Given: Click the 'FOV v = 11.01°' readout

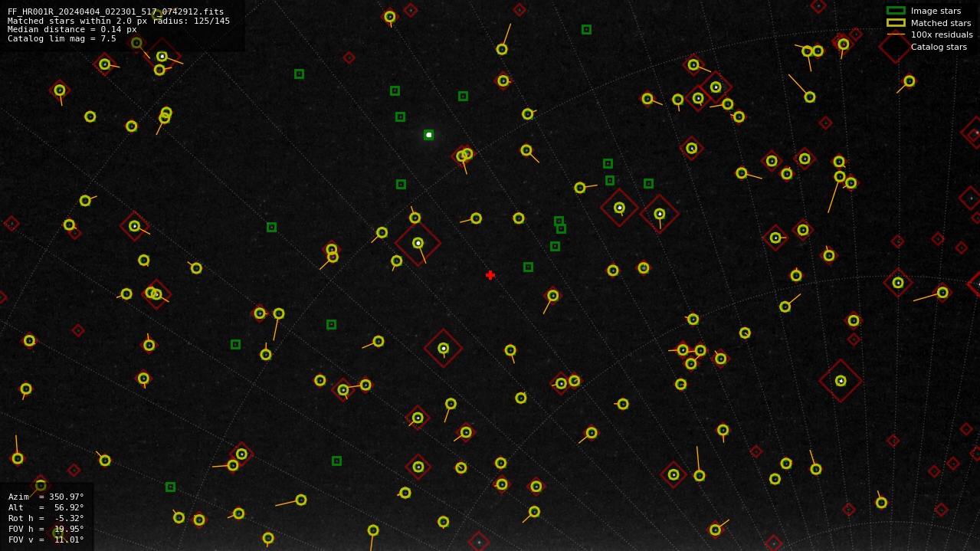Looking at the screenshot, I should tap(46, 540).
